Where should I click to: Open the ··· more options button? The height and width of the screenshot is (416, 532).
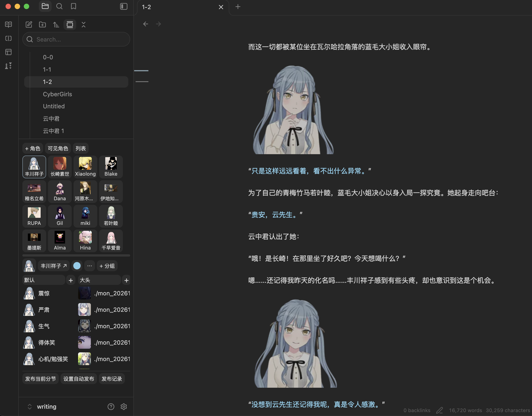pyautogui.click(x=90, y=266)
